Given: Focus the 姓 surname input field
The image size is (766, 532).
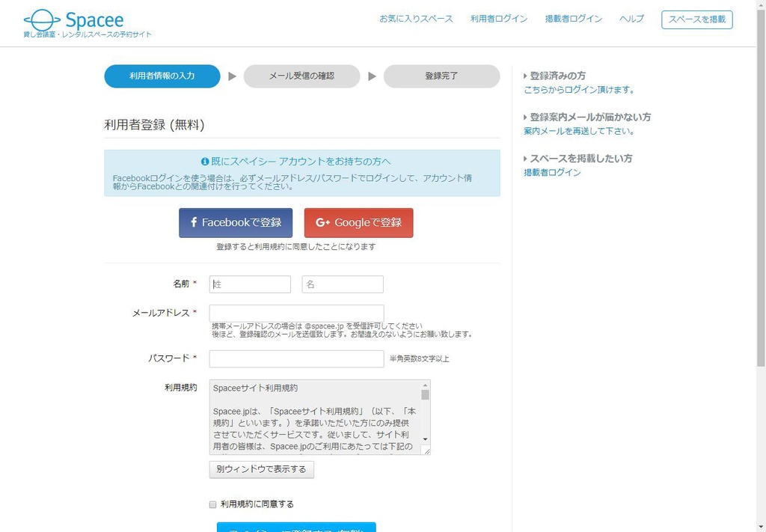Looking at the screenshot, I should point(250,284).
